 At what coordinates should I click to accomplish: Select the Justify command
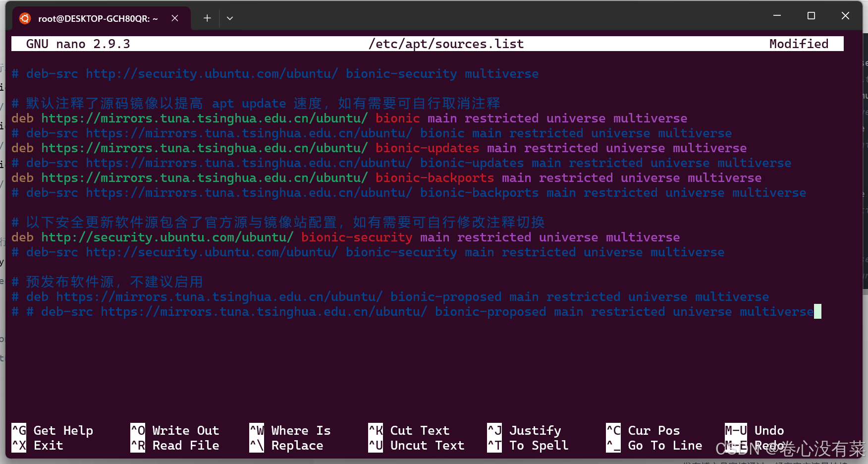[525, 430]
